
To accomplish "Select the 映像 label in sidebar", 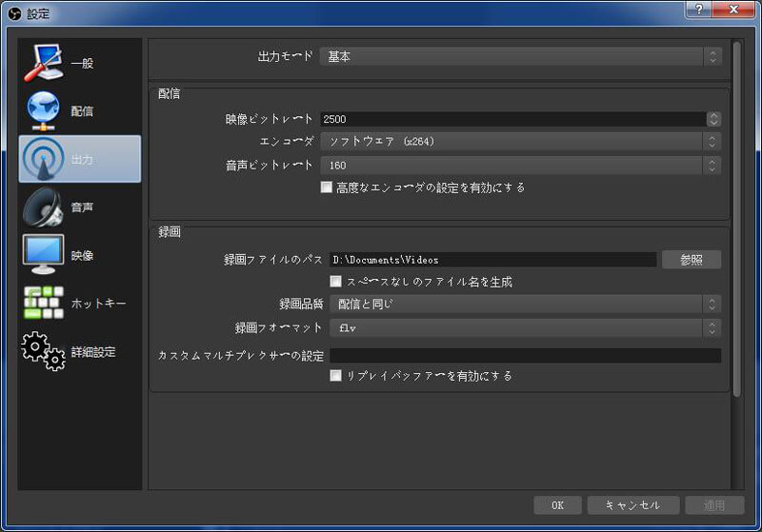I will coord(82,255).
